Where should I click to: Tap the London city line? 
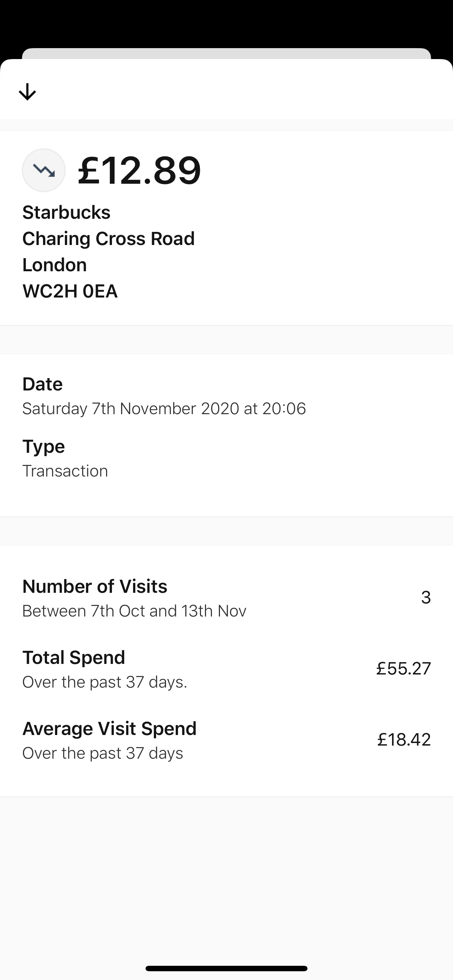pos(54,265)
